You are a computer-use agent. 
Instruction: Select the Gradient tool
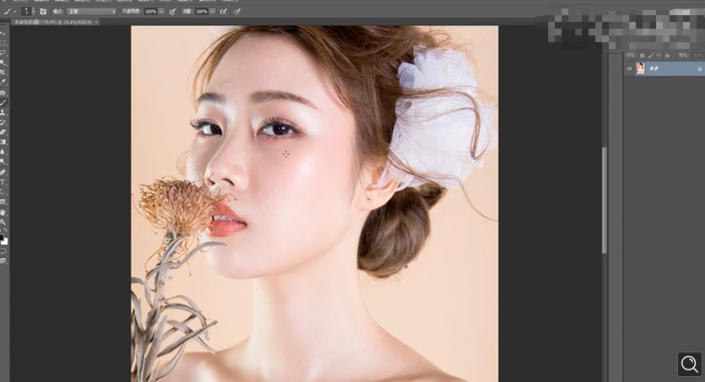[3, 142]
